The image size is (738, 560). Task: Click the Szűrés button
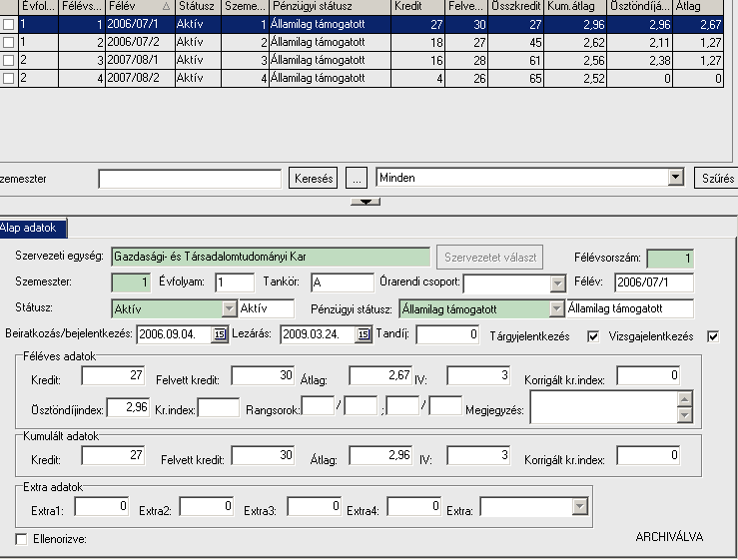716,179
